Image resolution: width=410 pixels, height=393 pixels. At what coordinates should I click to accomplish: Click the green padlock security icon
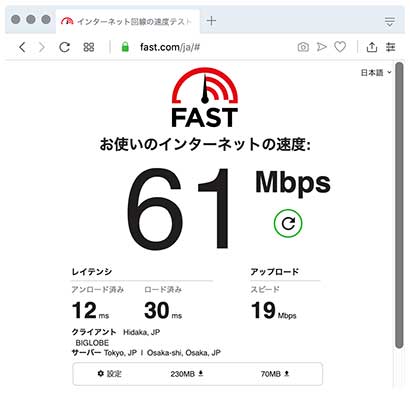click(125, 47)
